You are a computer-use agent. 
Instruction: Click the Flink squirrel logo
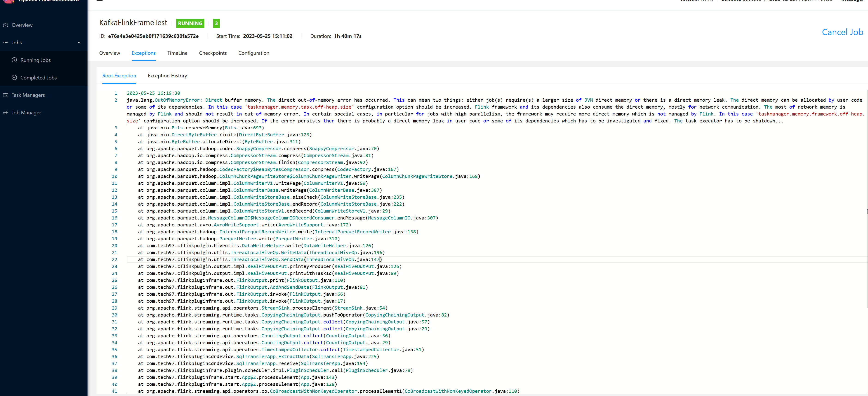(x=8, y=1)
